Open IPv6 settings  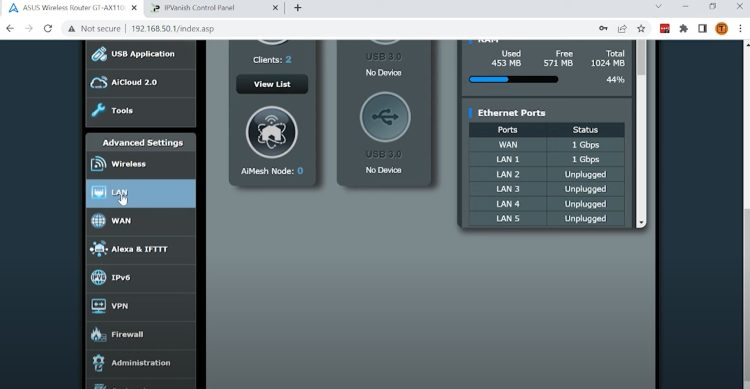point(141,278)
